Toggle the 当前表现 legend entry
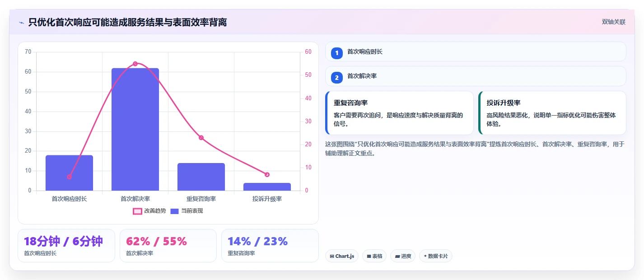 (x=187, y=211)
